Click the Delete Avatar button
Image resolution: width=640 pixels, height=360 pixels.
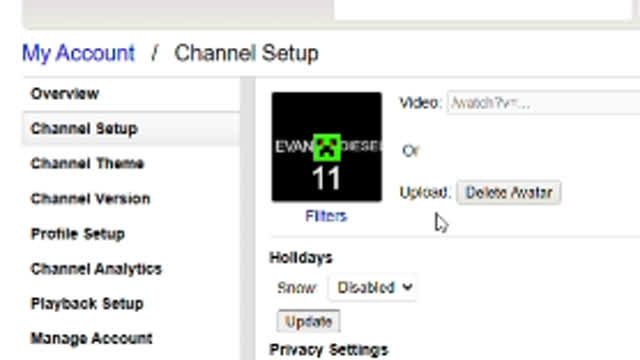[509, 192]
